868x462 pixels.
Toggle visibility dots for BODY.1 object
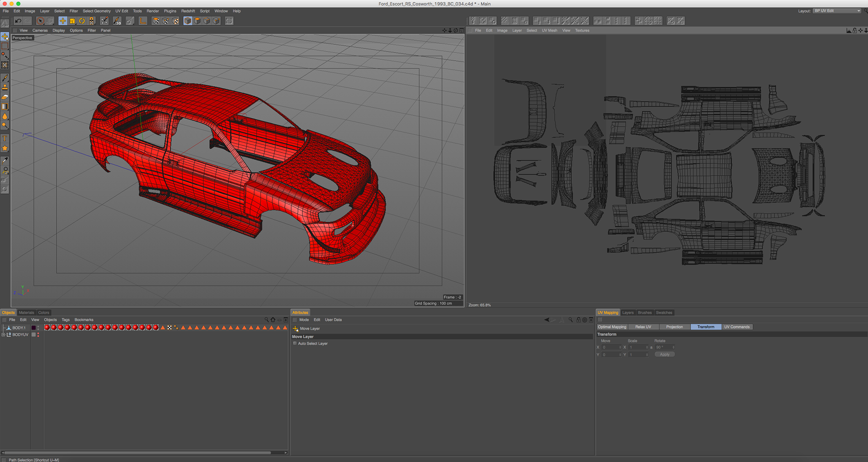click(38, 328)
